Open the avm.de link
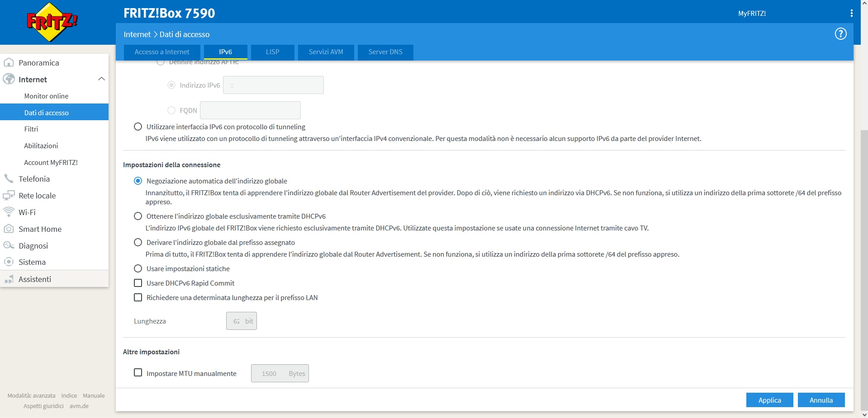Viewport: 868px width, 418px height. (79, 406)
